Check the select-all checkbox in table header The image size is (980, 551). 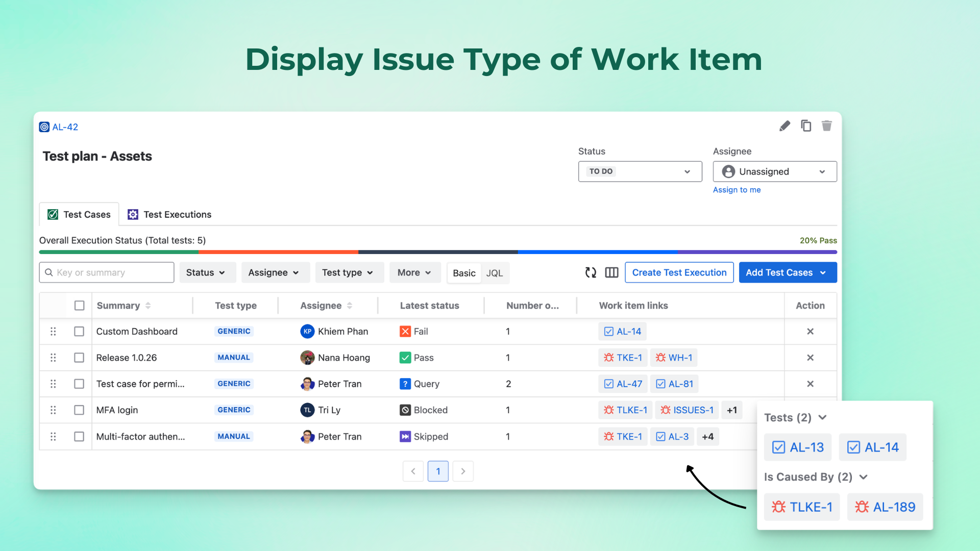click(x=79, y=305)
